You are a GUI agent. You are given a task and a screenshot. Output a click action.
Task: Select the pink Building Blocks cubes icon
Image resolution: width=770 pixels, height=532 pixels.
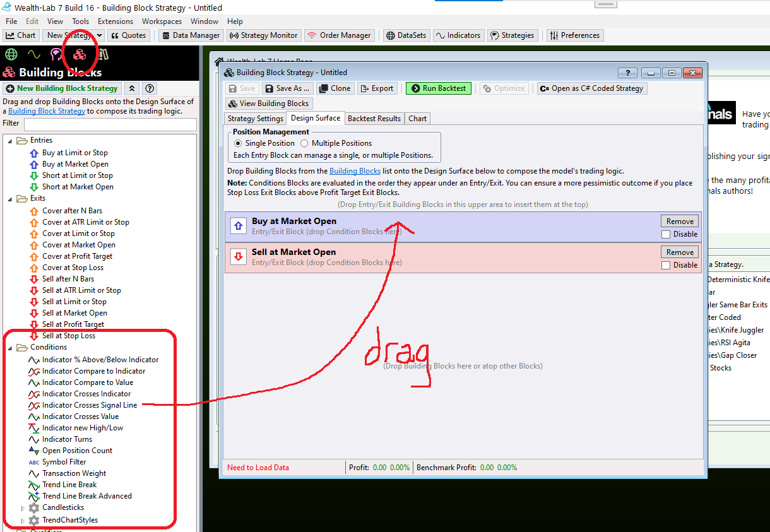[80, 54]
